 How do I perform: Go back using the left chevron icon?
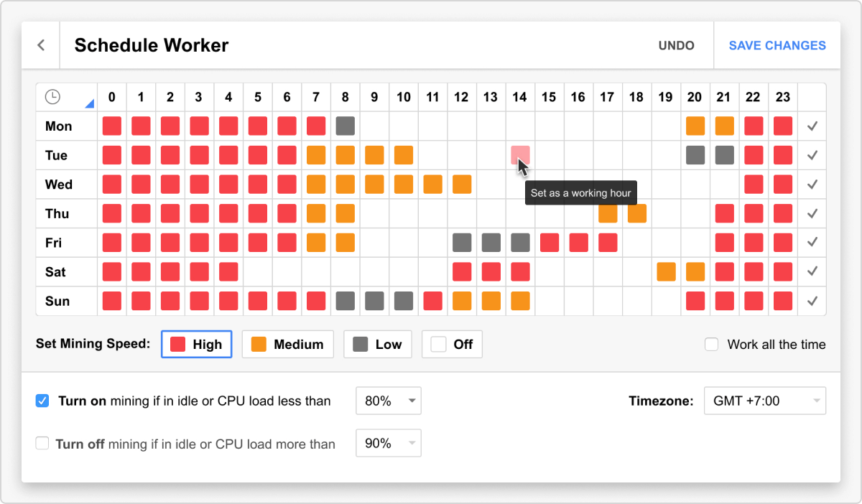pyautogui.click(x=41, y=45)
